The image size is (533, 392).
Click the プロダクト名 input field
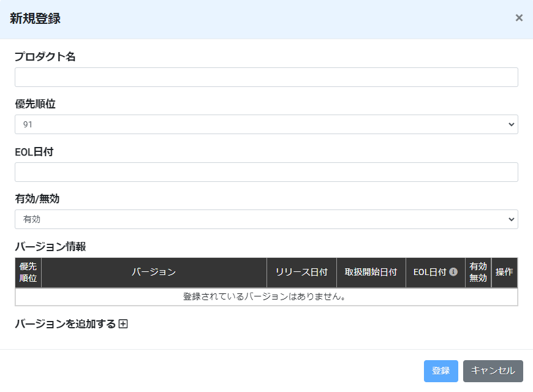click(266, 77)
